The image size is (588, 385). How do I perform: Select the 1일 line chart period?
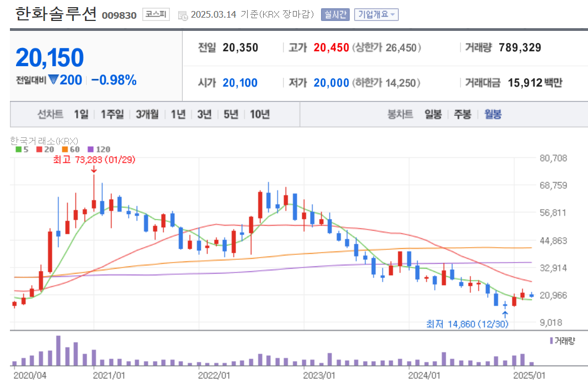[82, 114]
